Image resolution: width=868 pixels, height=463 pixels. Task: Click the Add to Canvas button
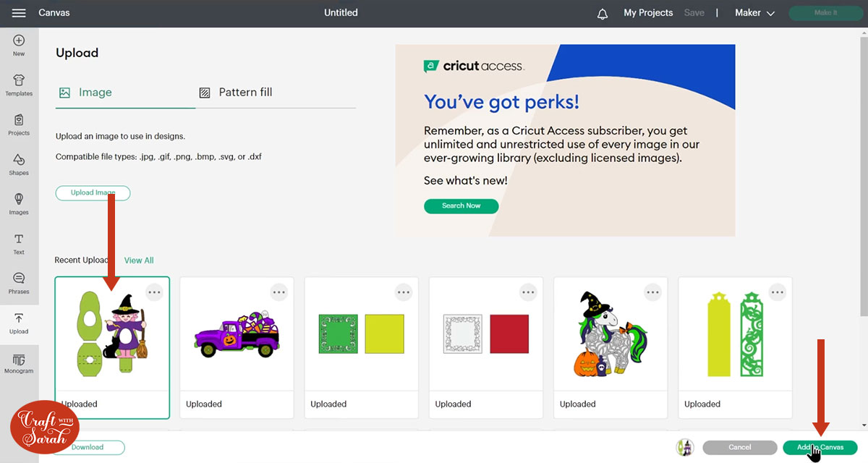click(820, 448)
